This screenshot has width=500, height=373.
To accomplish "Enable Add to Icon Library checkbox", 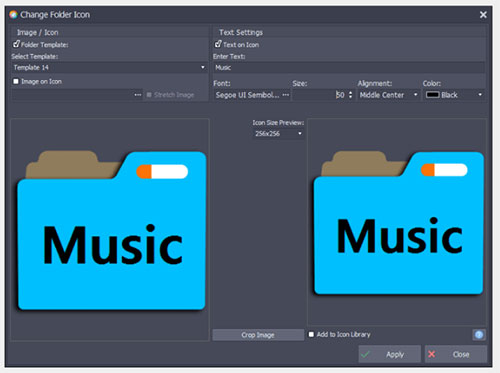I will tap(311, 334).
